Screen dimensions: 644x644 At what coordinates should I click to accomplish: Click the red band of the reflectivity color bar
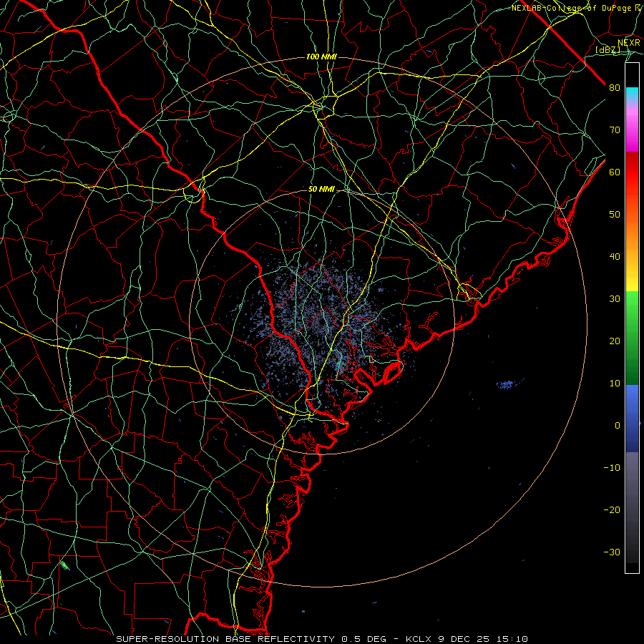[x=632, y=172]
